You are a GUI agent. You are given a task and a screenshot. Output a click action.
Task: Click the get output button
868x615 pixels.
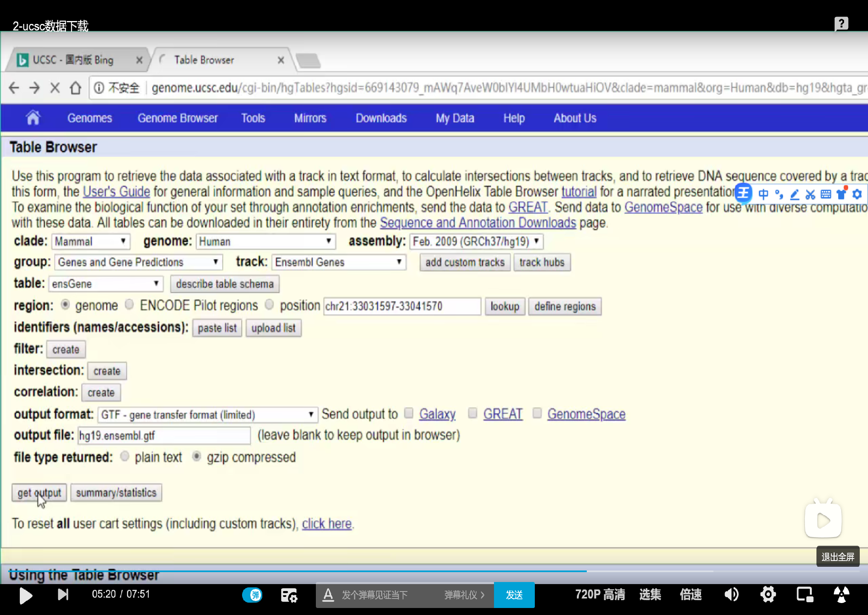[39, 493]
